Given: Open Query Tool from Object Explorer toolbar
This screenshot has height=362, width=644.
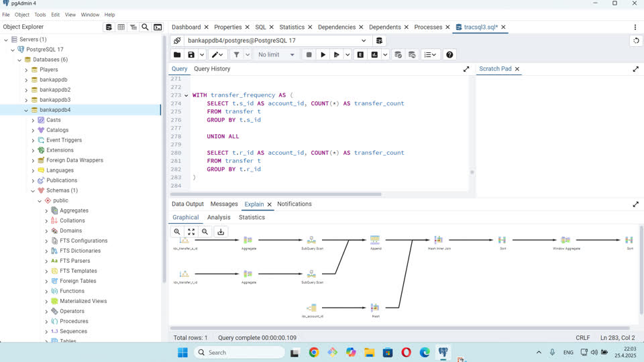Looking at the screenshot, I should pos(109,27).
